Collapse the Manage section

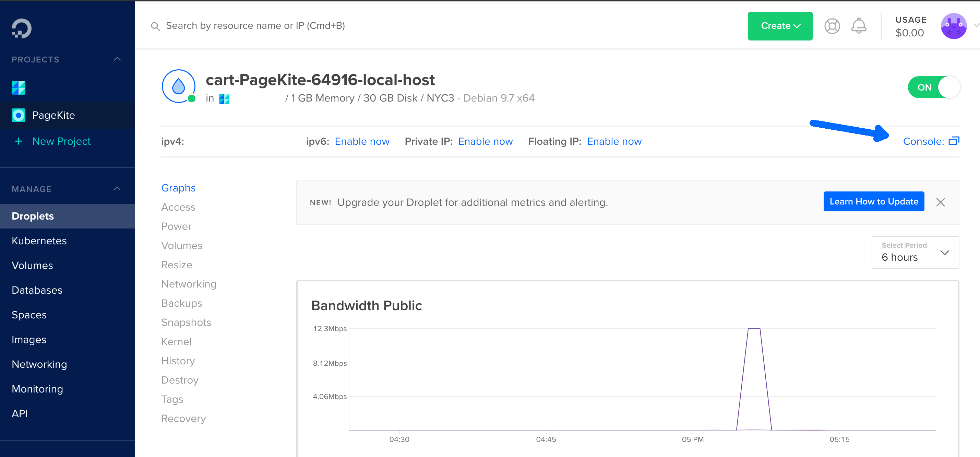[117, 189]
